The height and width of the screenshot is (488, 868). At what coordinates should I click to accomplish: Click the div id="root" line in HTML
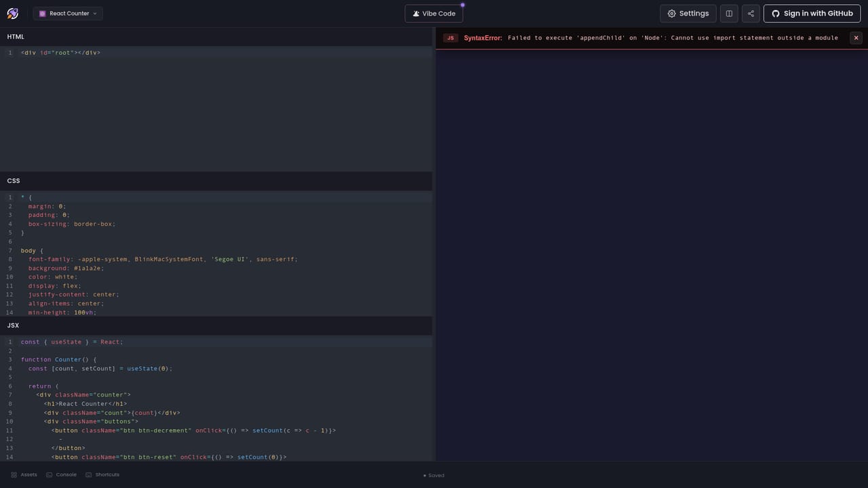(x=60, y=52)
